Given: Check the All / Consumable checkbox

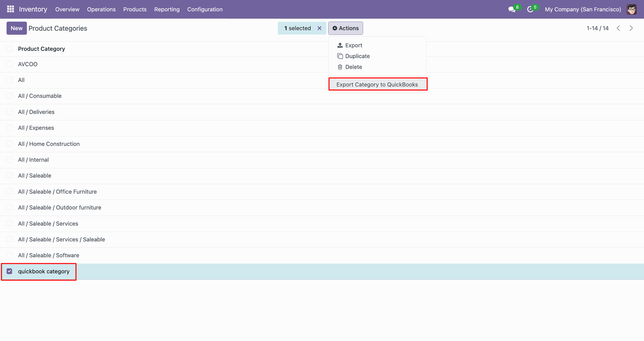Looking at the screenshot, I should click(x=9, y=96).
